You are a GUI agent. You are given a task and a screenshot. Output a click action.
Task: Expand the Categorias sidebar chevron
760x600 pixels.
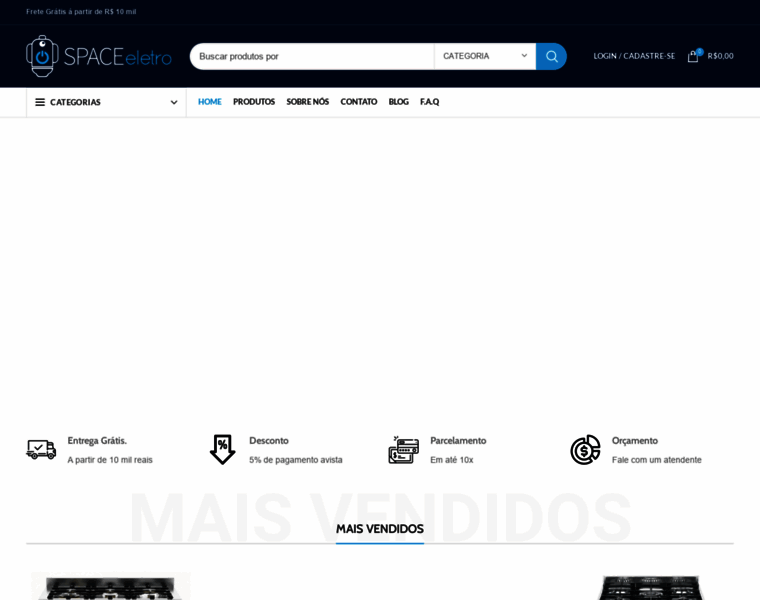[173, 102]
